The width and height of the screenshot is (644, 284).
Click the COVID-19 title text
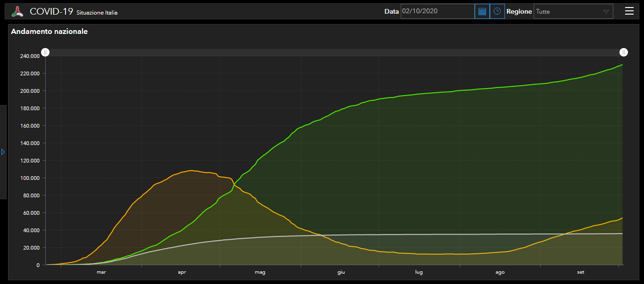tap(51, 12)
